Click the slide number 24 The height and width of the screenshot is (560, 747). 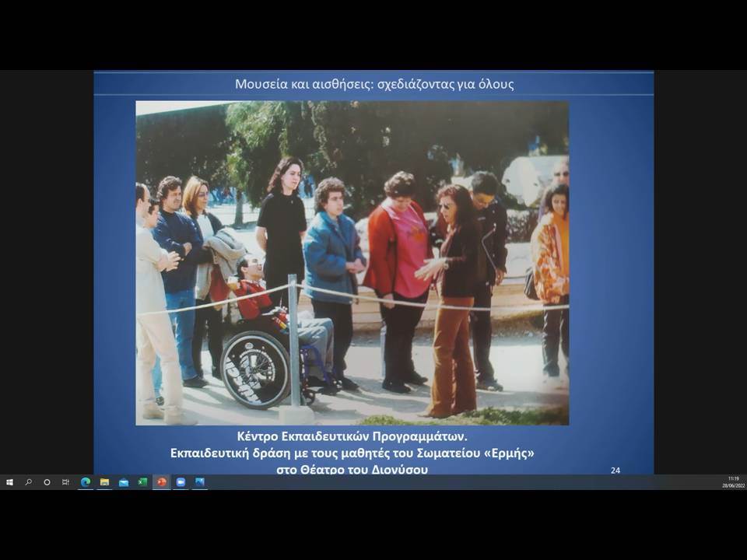[615, 470]
